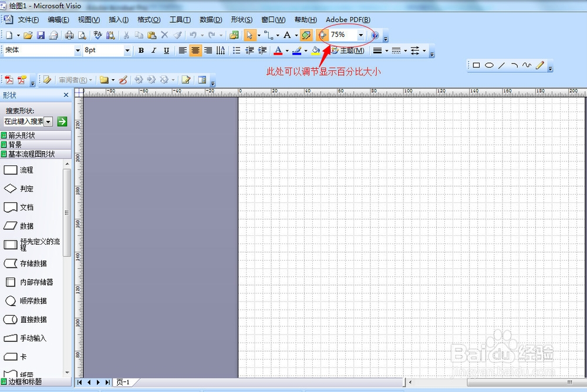Select the Pointer tool

(249, 35)
